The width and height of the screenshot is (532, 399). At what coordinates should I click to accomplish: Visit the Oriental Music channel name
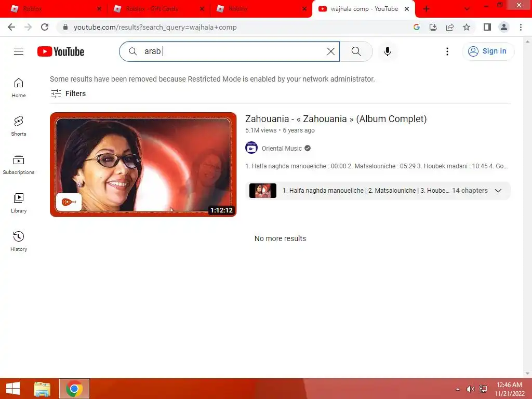(x=282, y=148)
